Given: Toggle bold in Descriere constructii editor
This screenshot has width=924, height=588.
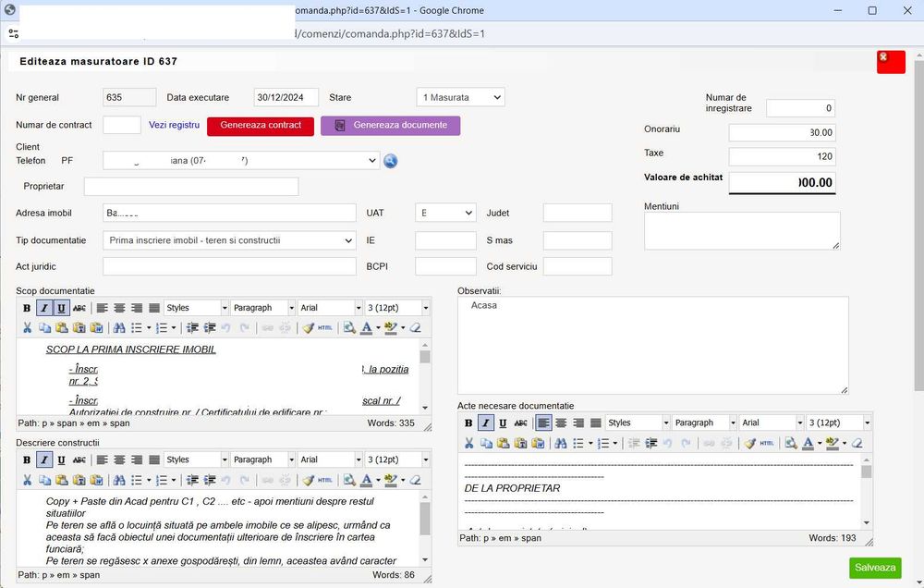Looking at the screenshot, I should [27, 459].
